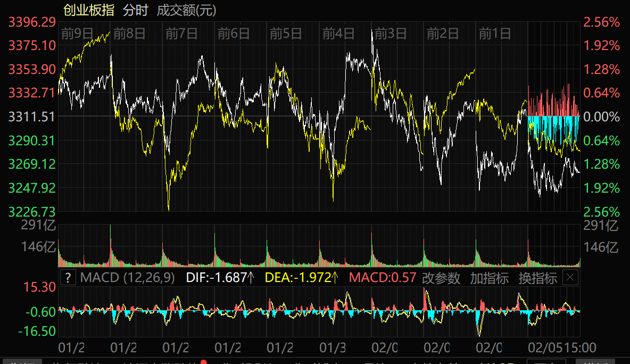Open the MACD (12,26,9) indicator name
This screenshot has height=364, width=630.
coord(127,278)
